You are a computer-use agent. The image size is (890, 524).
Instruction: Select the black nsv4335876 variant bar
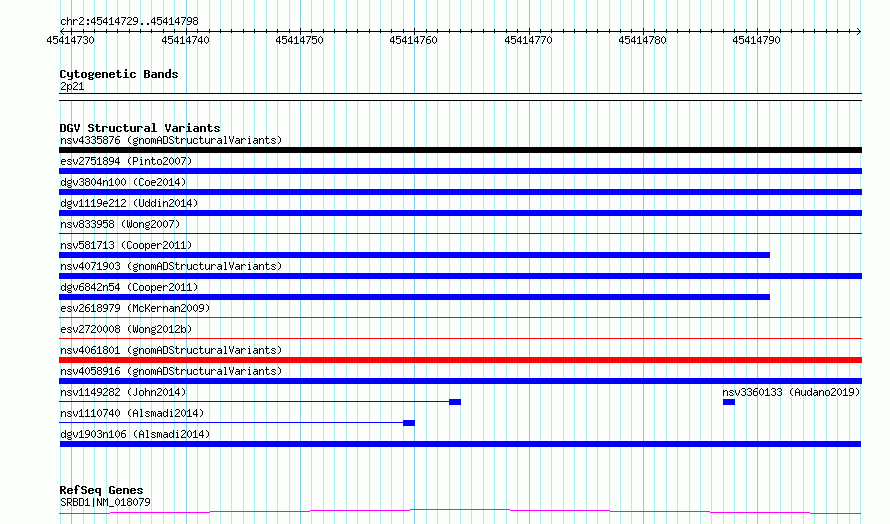click(x=460, y=150)
